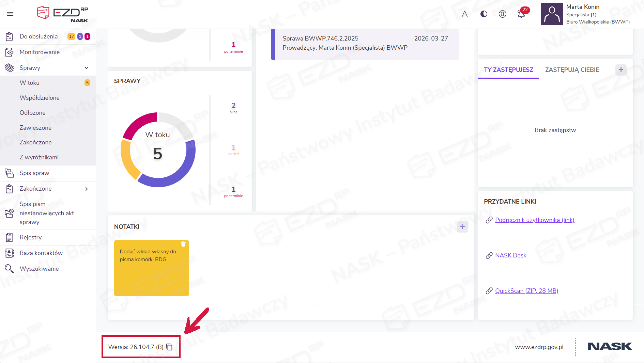Copy version number with copy icon
Screen dimensions: 644x363
pos(169,347)
